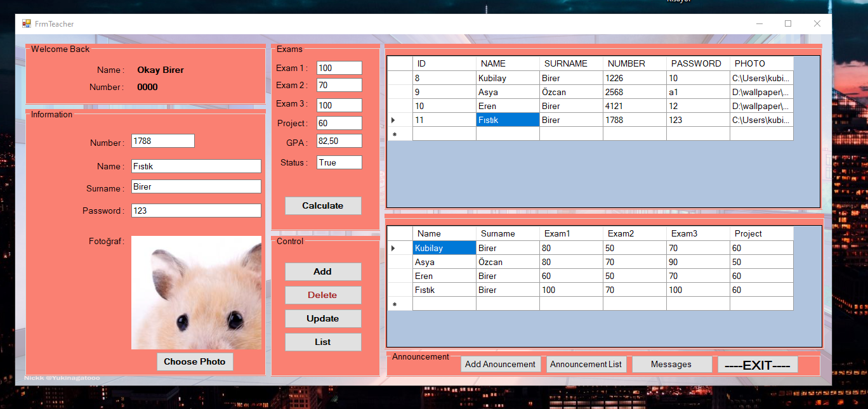Click the ID cell with value 9
This screenshot has height=409, width=868.
coord(444,92)
